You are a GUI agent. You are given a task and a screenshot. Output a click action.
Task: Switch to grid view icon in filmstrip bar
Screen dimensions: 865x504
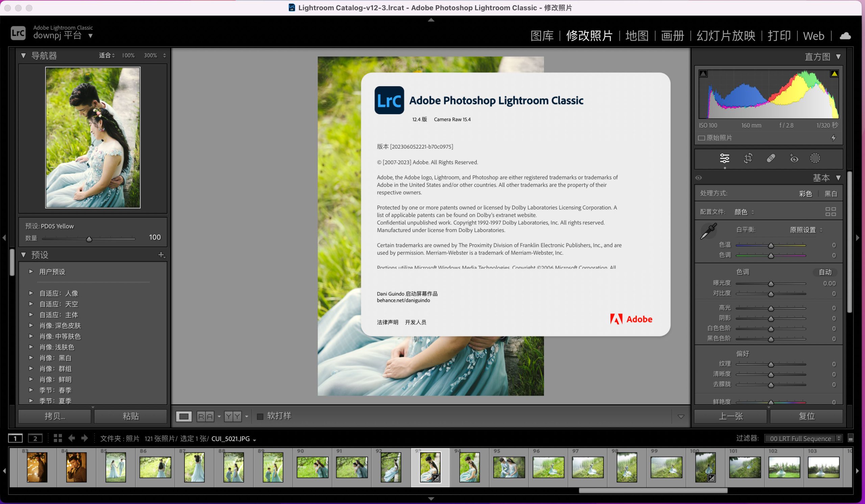click(58, 438)
